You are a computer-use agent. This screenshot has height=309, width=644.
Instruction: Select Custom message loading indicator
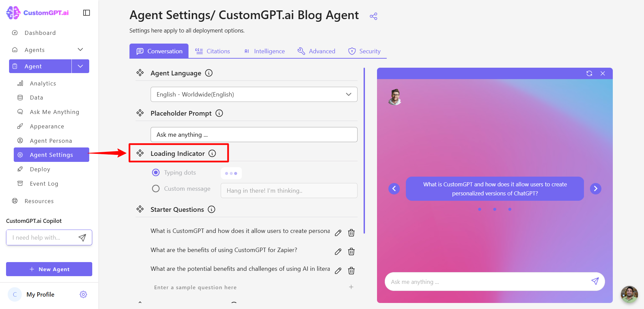pyautogui.click(x=156, y=189)
